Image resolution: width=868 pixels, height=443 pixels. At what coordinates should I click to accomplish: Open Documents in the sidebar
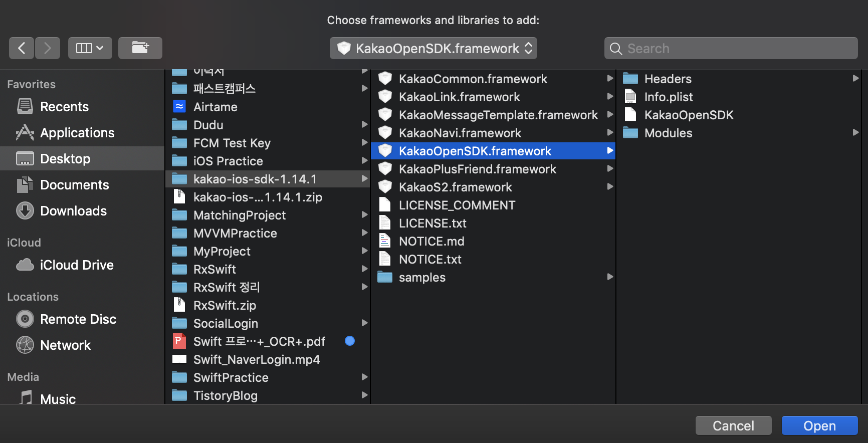[82, 185]
